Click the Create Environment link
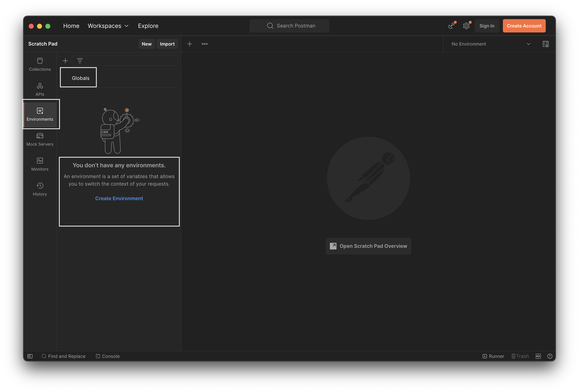The image size is (579, 392). pos(119,198)
